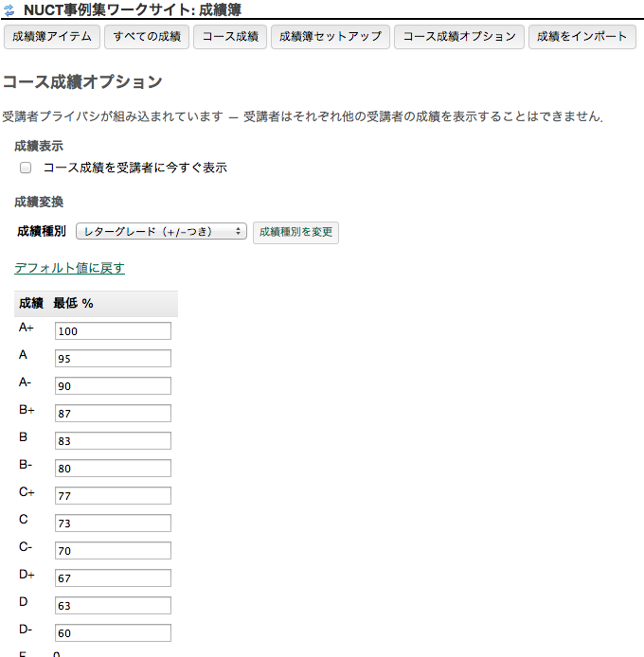Click the A+ minimum percent field
This screenshot has width=644, height=657.
point(113,331)
